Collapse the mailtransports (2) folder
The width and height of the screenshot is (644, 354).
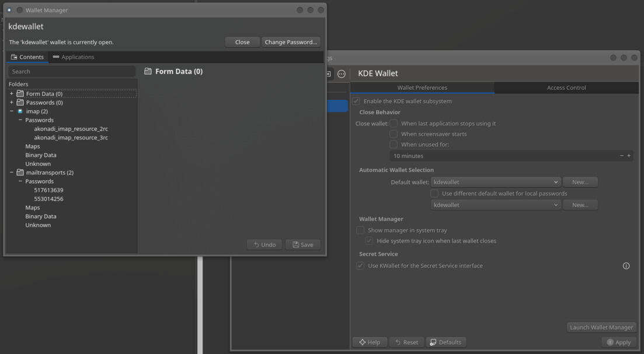click(12, 173)
